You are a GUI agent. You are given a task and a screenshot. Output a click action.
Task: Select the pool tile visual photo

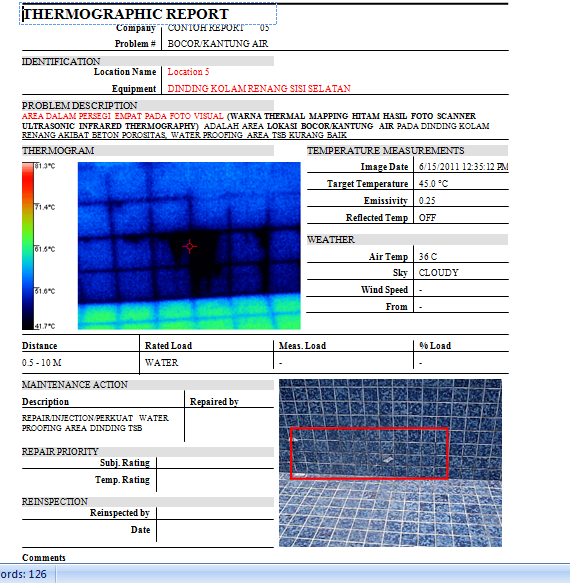click(x=390, y=463)
